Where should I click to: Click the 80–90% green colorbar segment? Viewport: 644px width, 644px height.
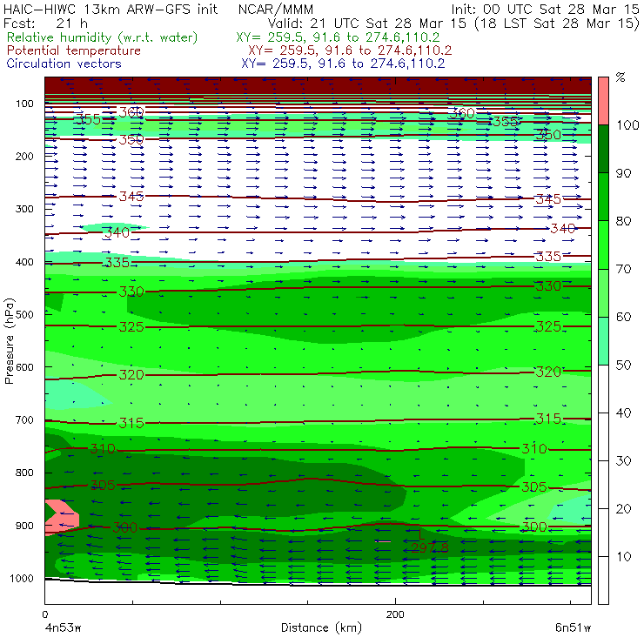click(603, 197)
